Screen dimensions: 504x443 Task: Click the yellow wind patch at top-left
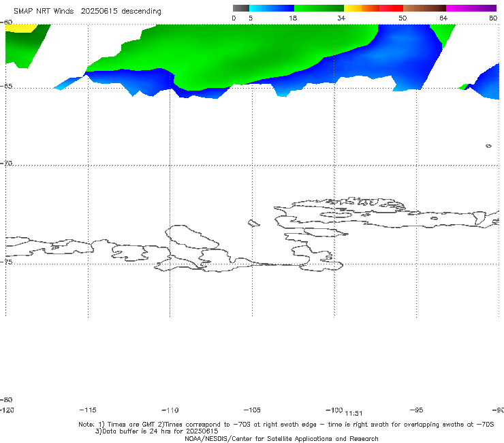coord(20,28)
